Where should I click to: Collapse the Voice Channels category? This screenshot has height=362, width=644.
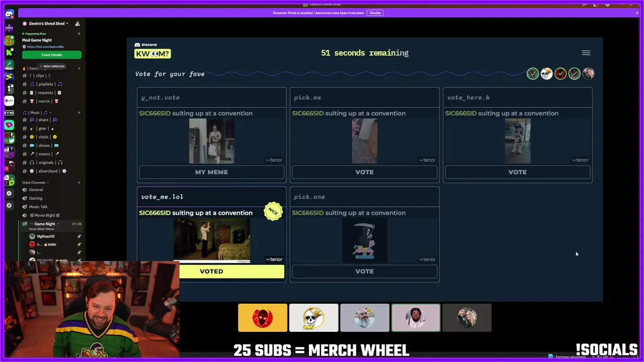point(35,183)
